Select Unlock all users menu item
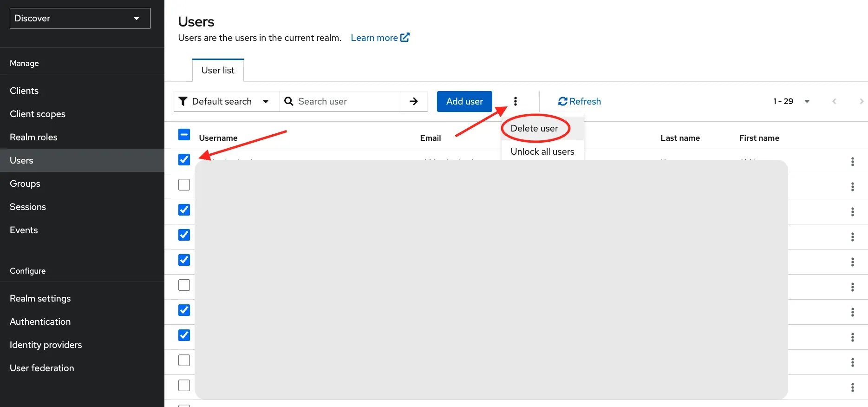Viewport: 868px width, 407px height. coord(542,151)
